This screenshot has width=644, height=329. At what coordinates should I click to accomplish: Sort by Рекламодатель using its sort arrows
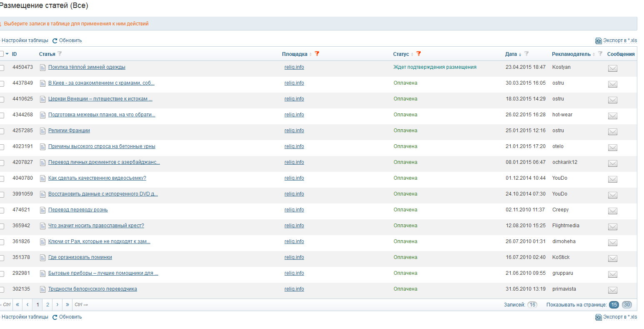click(x=594, y=55)
